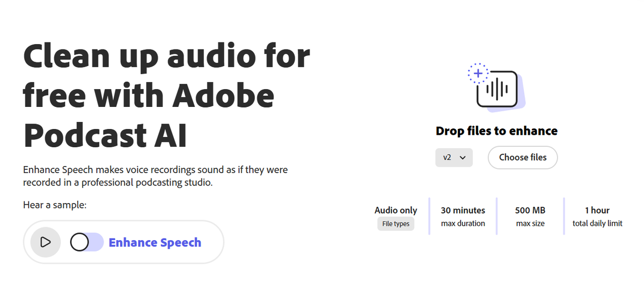Screen dimensions: 644x295
Task: Open the v2 model version dropdown
Action: click(x=454, y=157)
